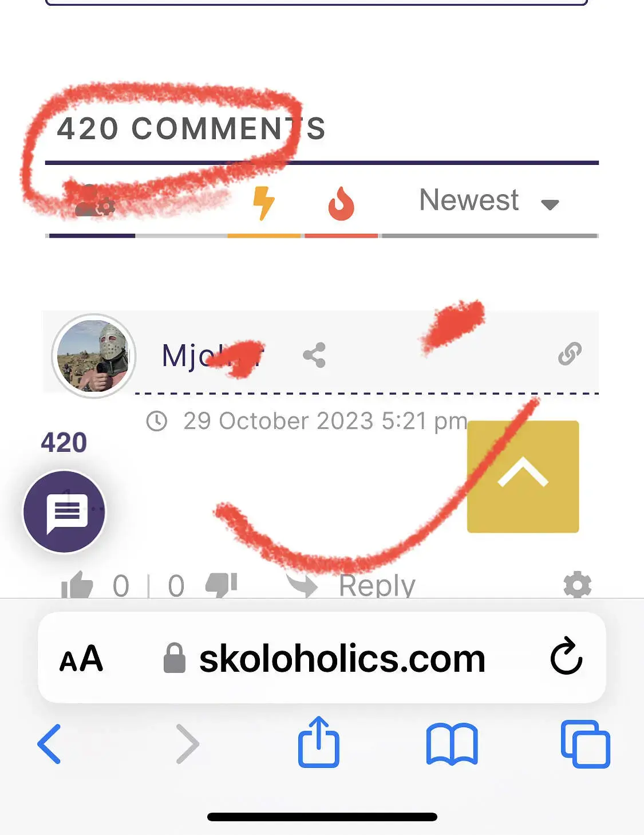Open the user settings icon under comments header
Viewport: 644px width, 835px height.
click(95, 200)
